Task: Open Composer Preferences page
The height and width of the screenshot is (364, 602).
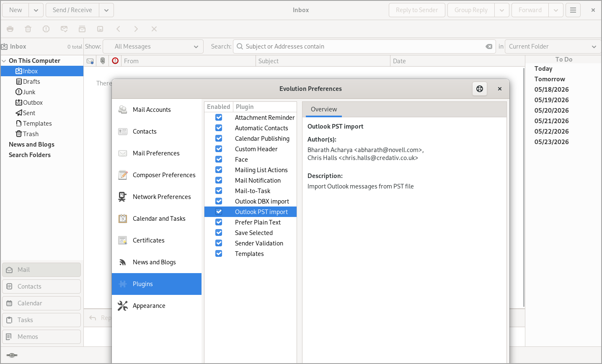Action: tap(157, 175)
